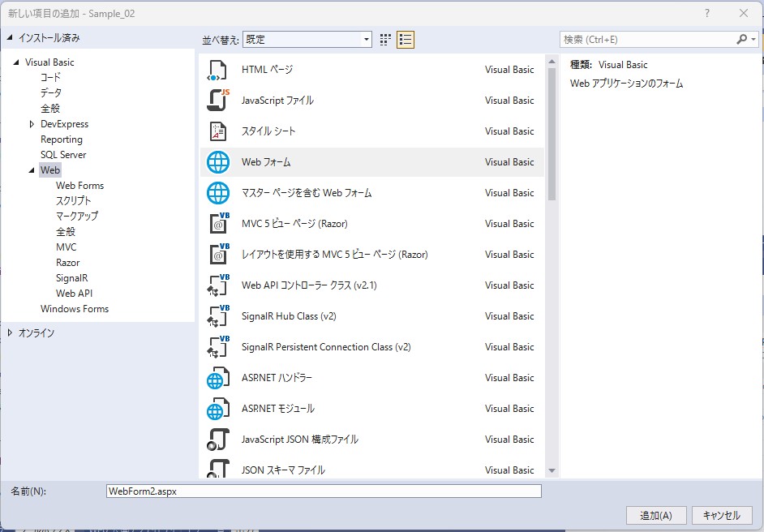
Task: Click the キャンセル button
Action: click(x=721, y=515)
